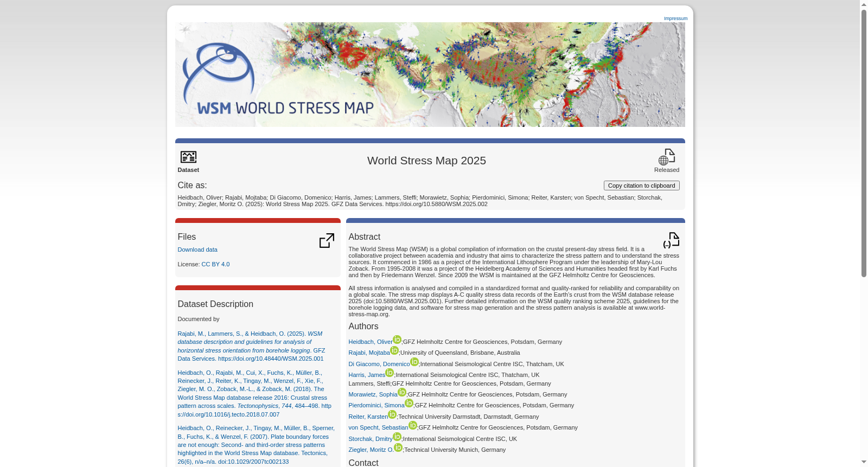868x467 pixels.
Task: Click the Released status globe icon
Action: point(667,157)
